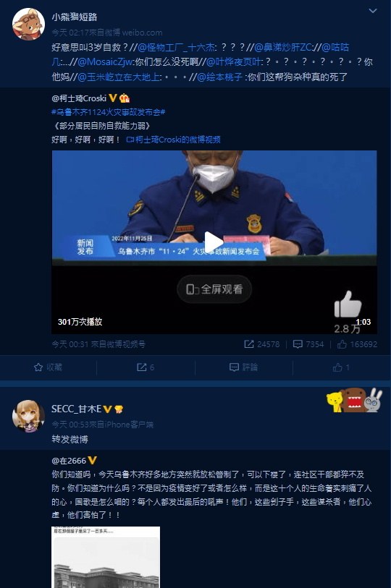
Task: Open 柯士琦Croski's Weibo video link
Action: (x=174, y=140)
